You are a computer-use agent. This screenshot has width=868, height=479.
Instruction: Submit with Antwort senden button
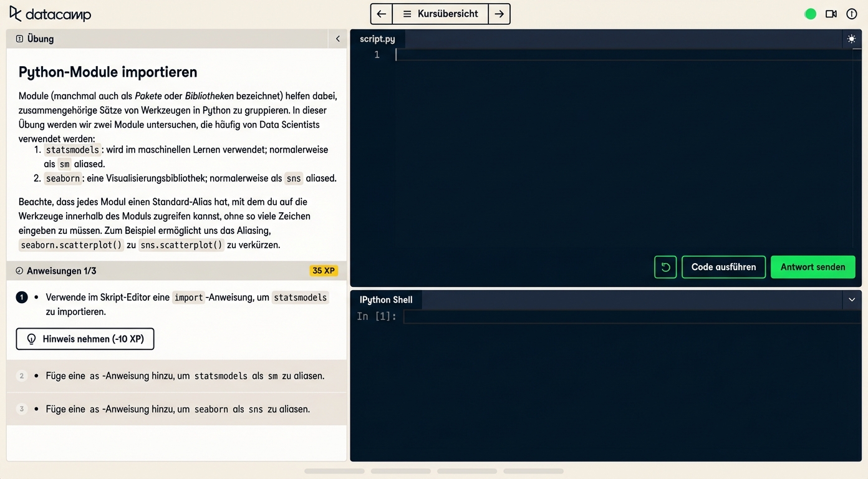813,267
